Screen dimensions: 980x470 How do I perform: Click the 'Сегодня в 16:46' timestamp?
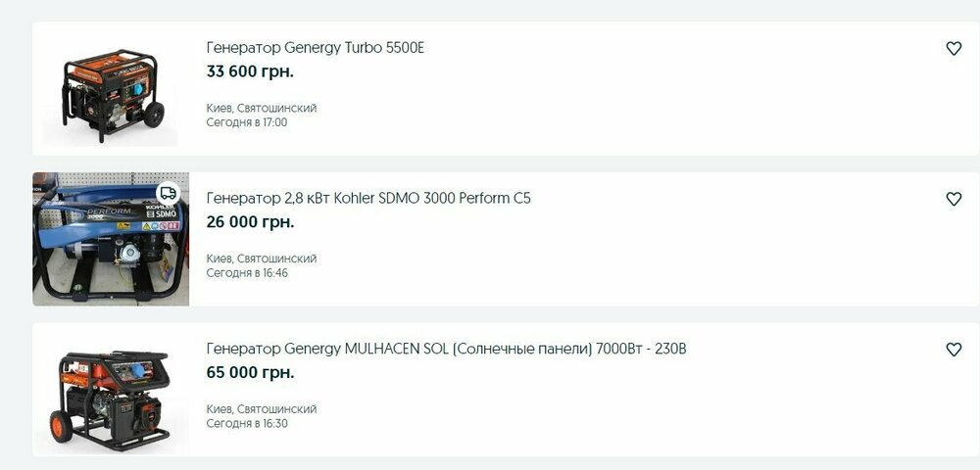pos(247,273)
